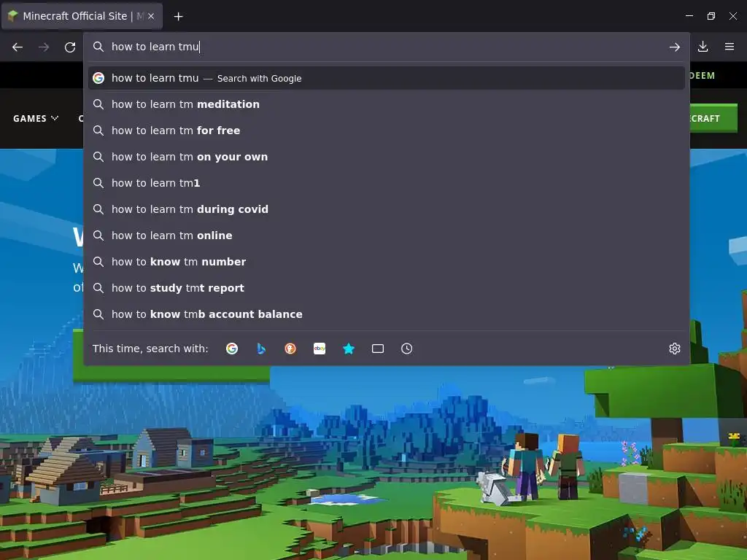Viewport: 747px width, 560px height.
Task: Select suggestion 'how to know tm number'
Action: point(387,262)
